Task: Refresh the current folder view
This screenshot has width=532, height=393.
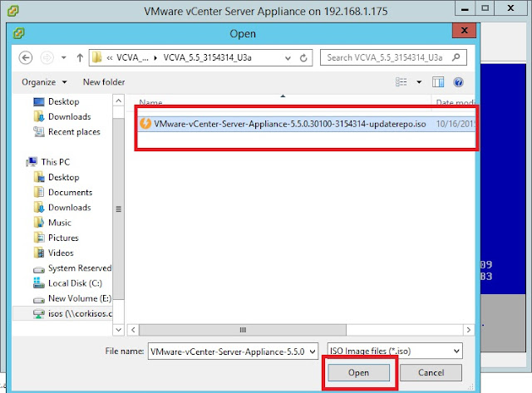Action: point(303,58)
